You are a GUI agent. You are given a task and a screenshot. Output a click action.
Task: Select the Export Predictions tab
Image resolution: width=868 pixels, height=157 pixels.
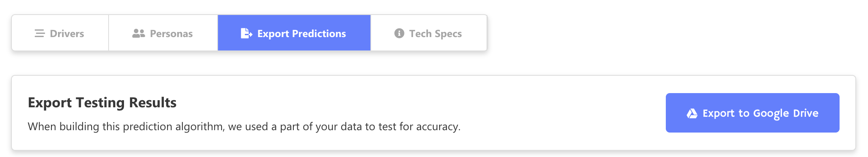[x=294, y=33]
